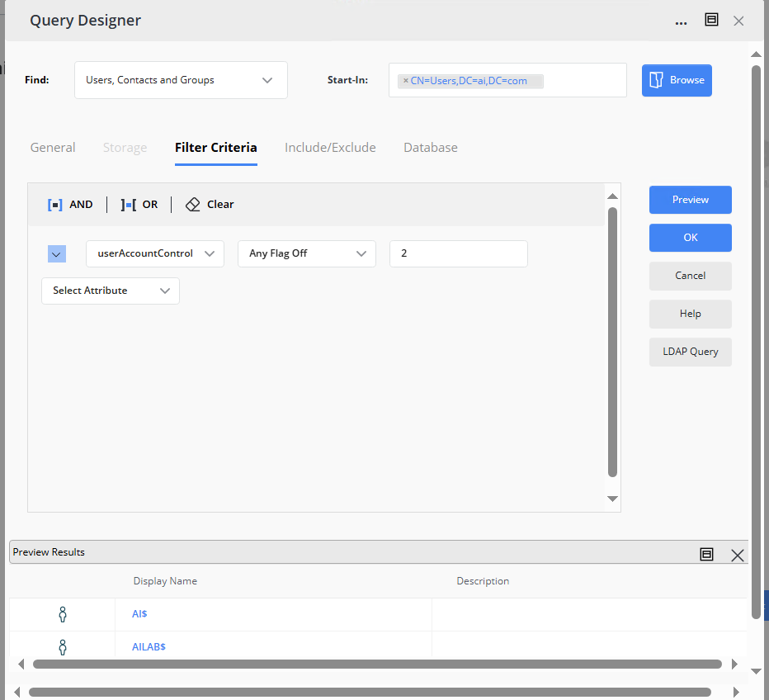Image resolution: width=769 pixels, height=700 pixels.
Task: Open the ellipsis options menu in Query Designer
Action: (x=681, y=21)
